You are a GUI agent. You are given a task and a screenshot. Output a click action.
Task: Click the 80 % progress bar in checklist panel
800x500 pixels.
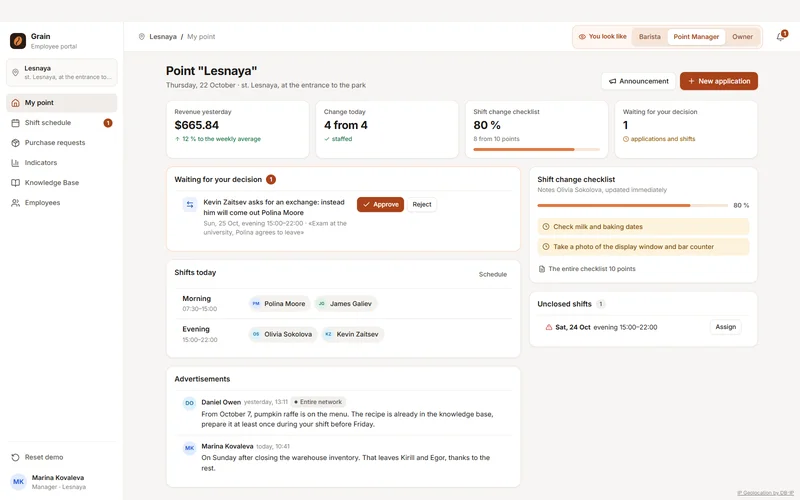point(633,206)
